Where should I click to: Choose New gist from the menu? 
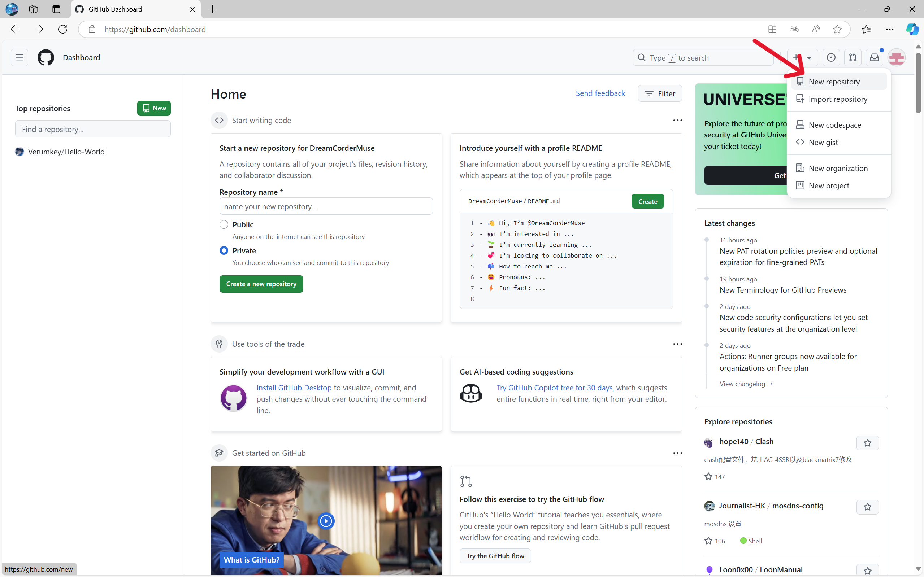(x=839, y=142)
